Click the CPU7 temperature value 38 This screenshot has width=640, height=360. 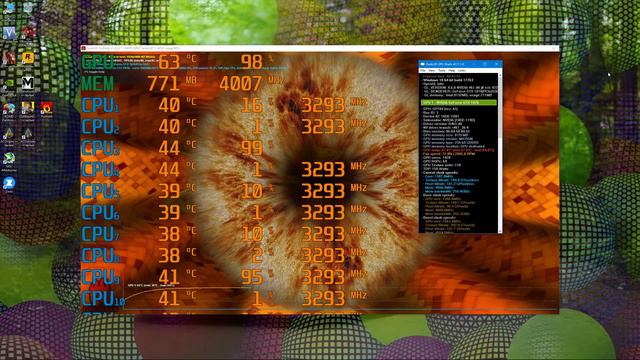point(169,234)
